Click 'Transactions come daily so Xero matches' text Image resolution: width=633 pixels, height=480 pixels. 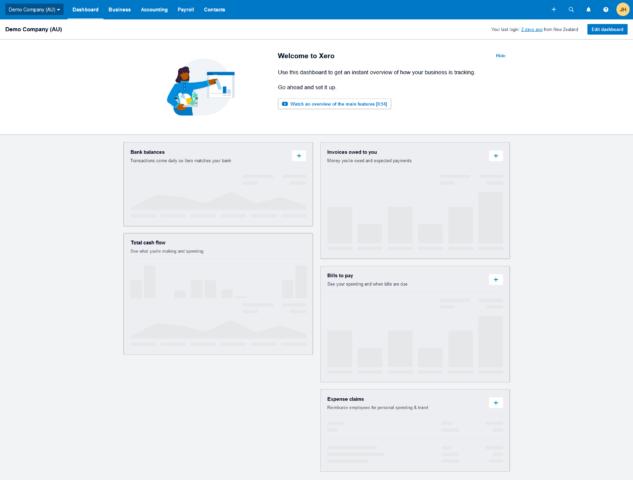(180, 161)
